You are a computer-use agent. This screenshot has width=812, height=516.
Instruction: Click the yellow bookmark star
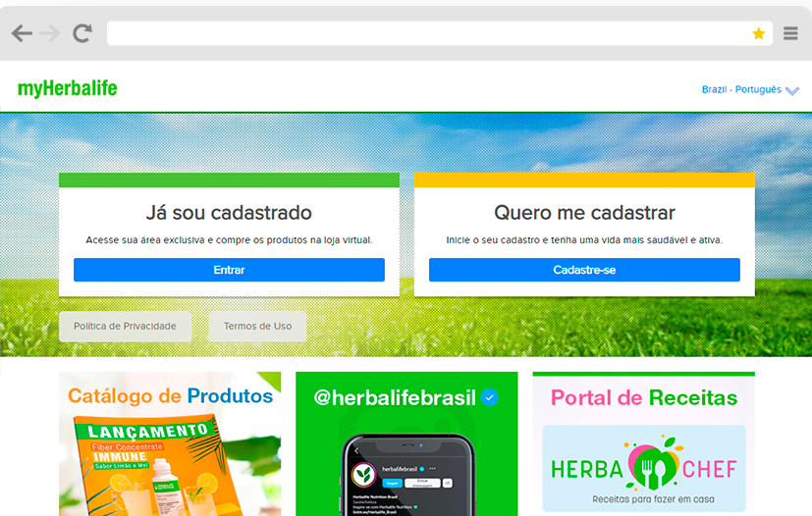point(758,33)
